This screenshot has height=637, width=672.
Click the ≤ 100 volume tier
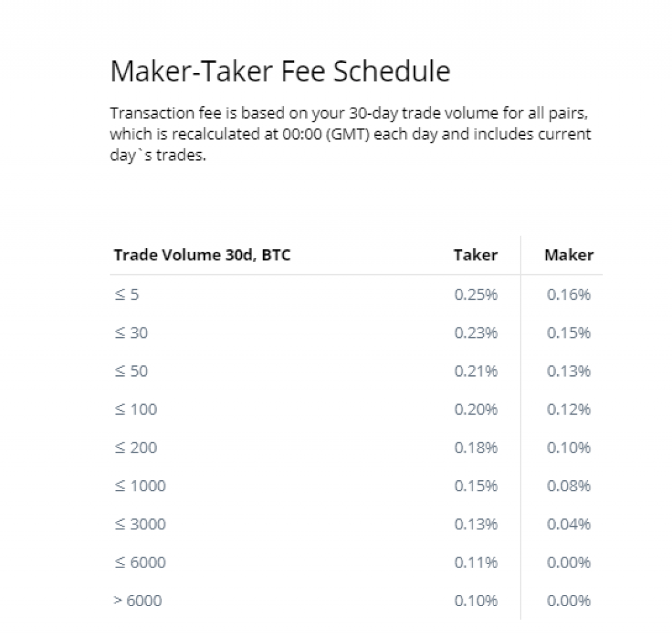coord(135,409)
